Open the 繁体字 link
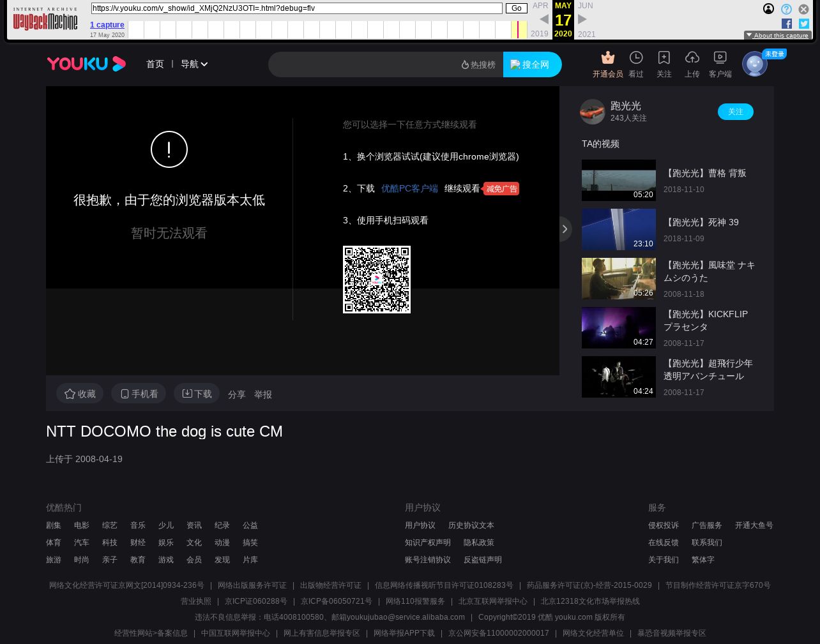The width and height of the screenshot is (820, 644). tap(703, 560)
